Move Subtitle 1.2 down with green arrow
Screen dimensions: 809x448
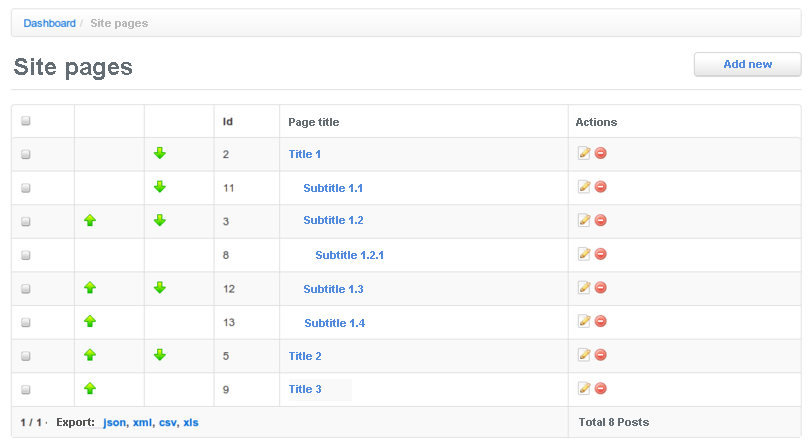[x=160, y=220]
